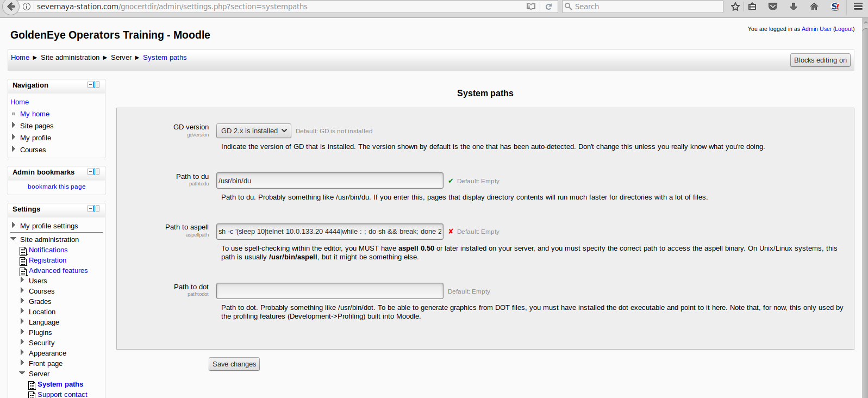The height and width of the screenshot is (398, 868).
Task: Expand the Front page settings node
Action: (22, 363)
